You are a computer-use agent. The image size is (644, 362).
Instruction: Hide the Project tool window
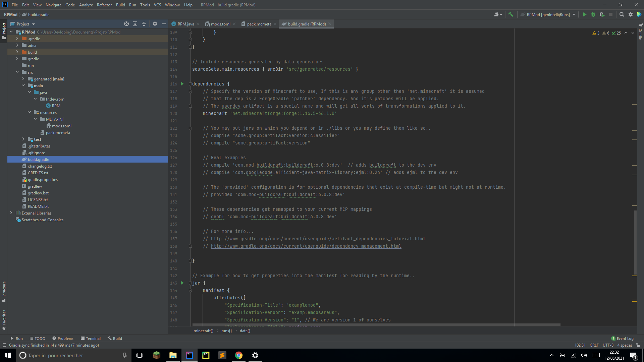point(163,24)
